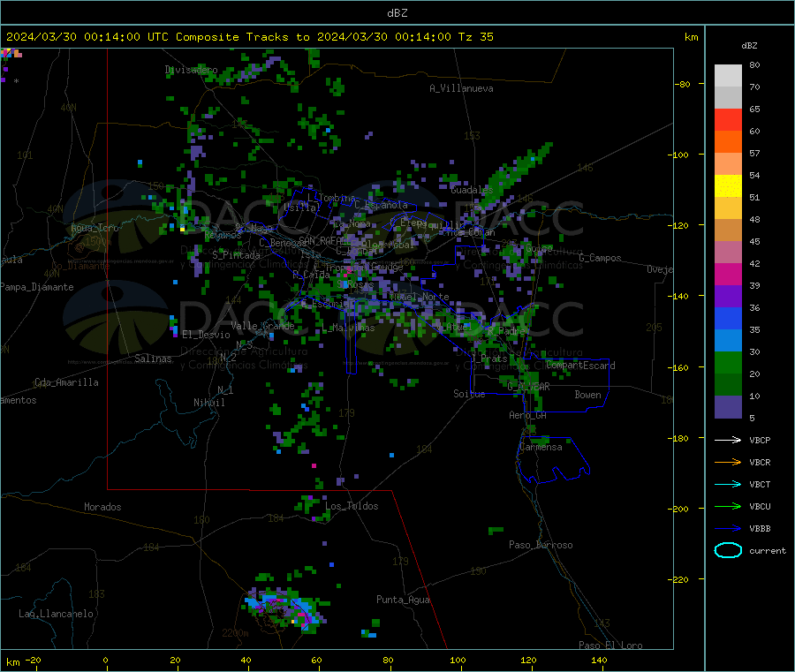Click the dBZ title at top

coord(397,13)
